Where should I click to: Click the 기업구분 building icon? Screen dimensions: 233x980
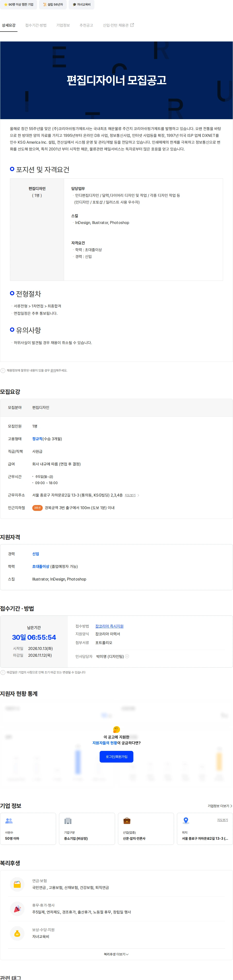click(68, 821)
